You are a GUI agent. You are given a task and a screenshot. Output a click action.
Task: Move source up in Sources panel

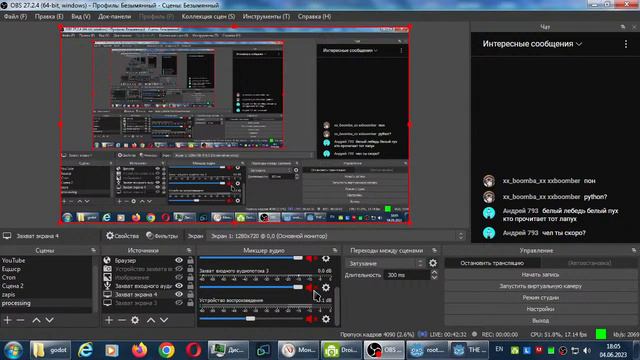[x=151, y=320]
